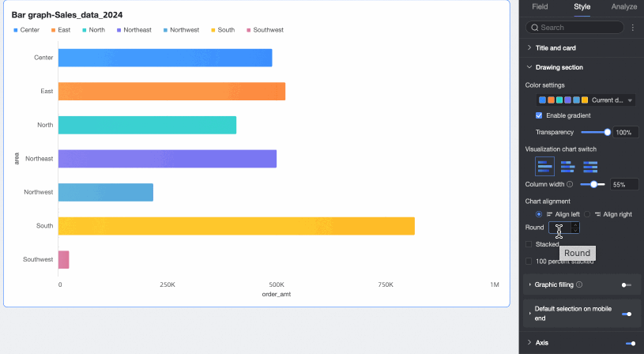This screenshot has width=644, height=354.
Task: Increase the Round value with up arrow
Action: (x=575, y=224)
